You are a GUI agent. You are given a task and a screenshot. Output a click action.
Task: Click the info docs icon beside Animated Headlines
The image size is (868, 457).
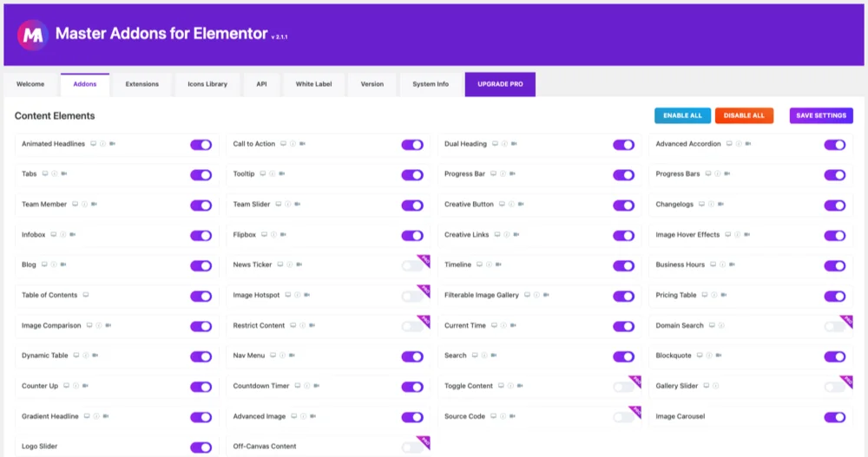pos(103,144)
